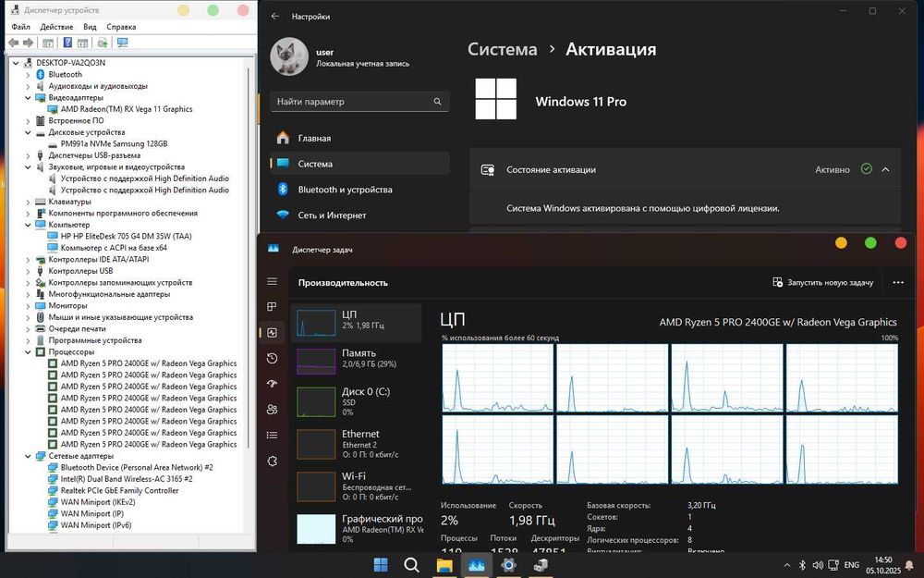Collapse the Дисковые устройства node

tap(28, 132)
